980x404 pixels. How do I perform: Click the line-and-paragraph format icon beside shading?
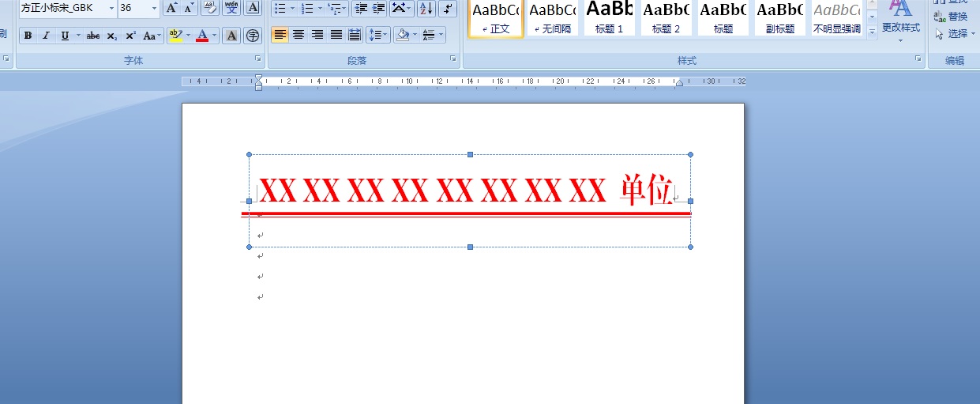433,35
